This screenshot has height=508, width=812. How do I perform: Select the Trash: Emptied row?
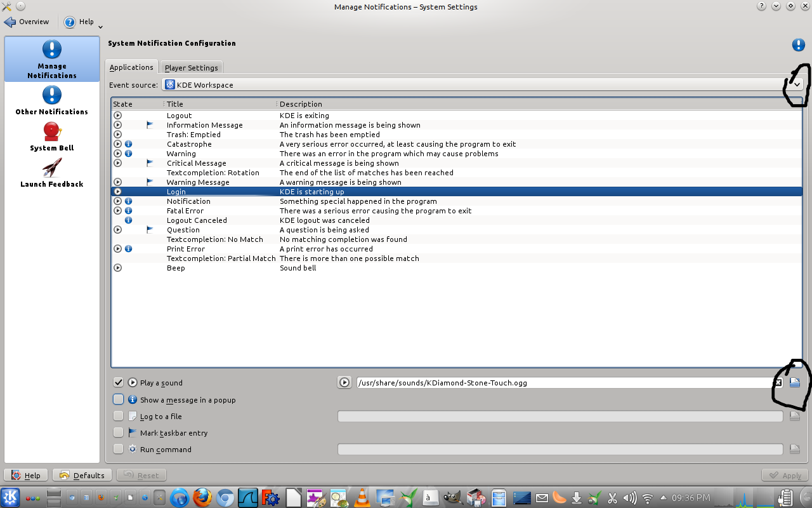457,135
